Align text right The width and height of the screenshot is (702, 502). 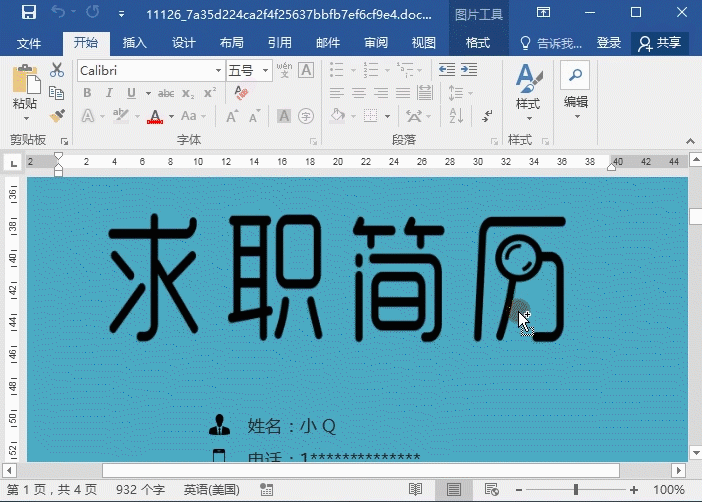coord(381,93)
